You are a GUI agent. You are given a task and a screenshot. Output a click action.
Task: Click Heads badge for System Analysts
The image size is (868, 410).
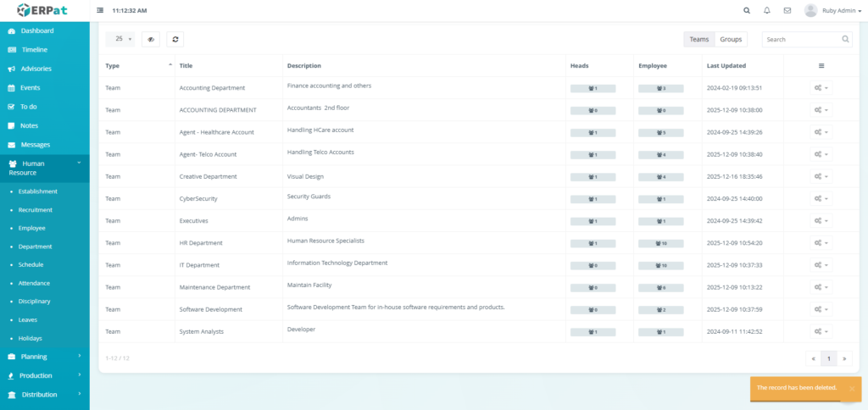click(593, 332)
